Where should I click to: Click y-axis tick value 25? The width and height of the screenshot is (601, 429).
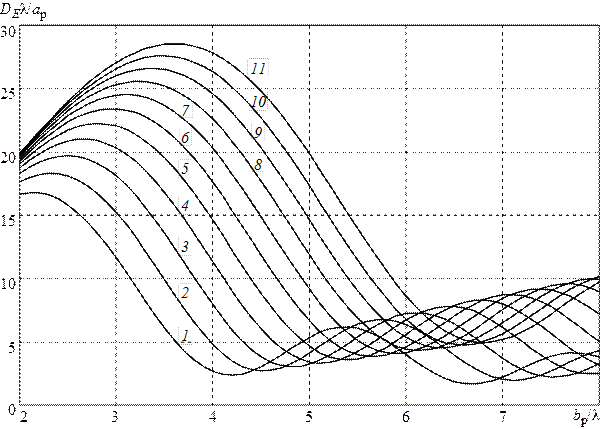[8, 95]
